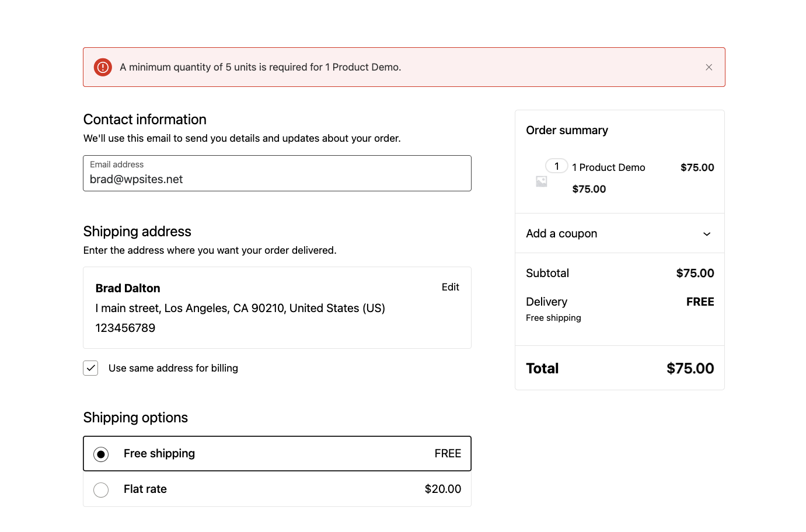
Task: Edit the shipping address
Action: pos(450,287)
